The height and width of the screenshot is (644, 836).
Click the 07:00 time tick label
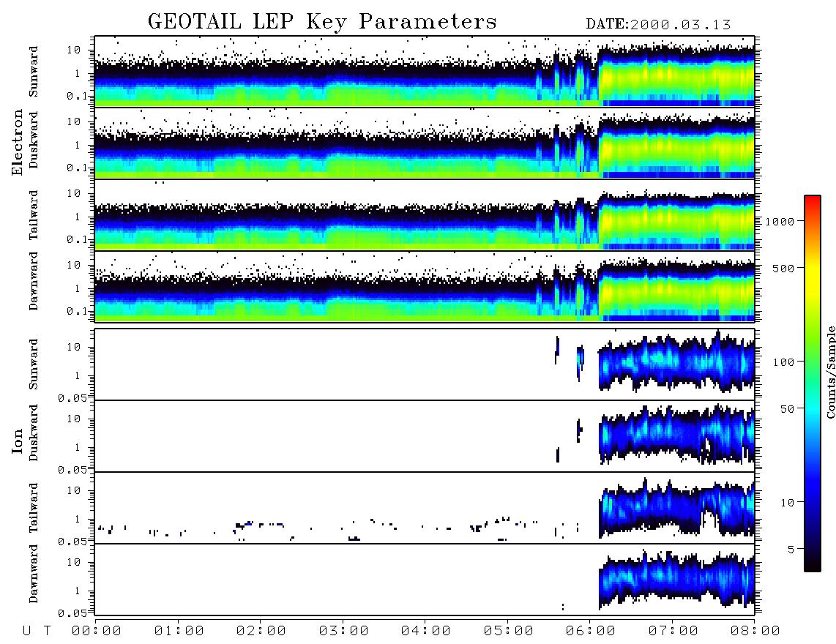tap(673, 631)
